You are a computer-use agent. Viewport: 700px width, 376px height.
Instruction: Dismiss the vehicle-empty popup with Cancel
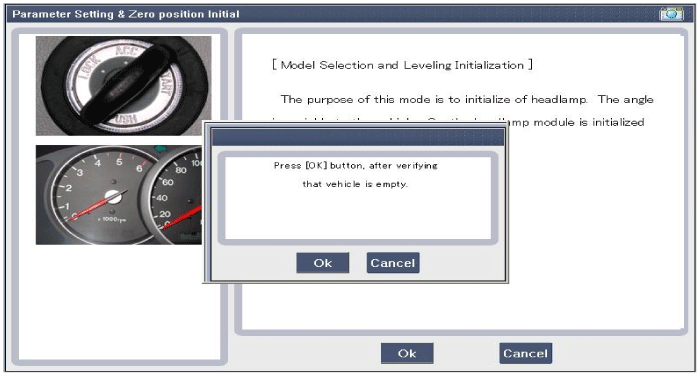pyautogui.click(x=393, y=263)
